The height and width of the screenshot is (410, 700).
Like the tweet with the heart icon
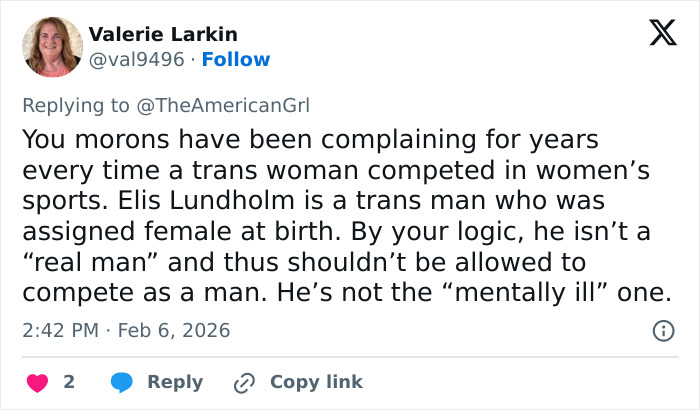tap(36, 382)
